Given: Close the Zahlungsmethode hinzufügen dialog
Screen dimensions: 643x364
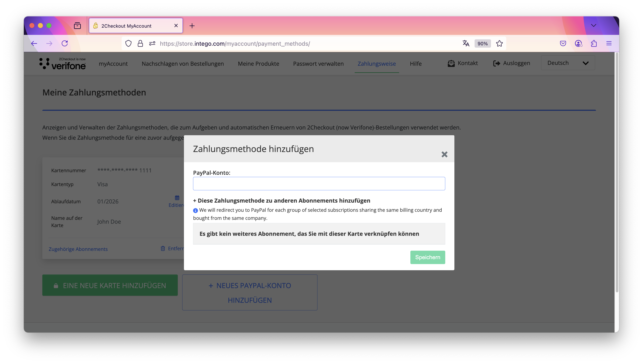Looking at the screenshot, I should (444, 154).
